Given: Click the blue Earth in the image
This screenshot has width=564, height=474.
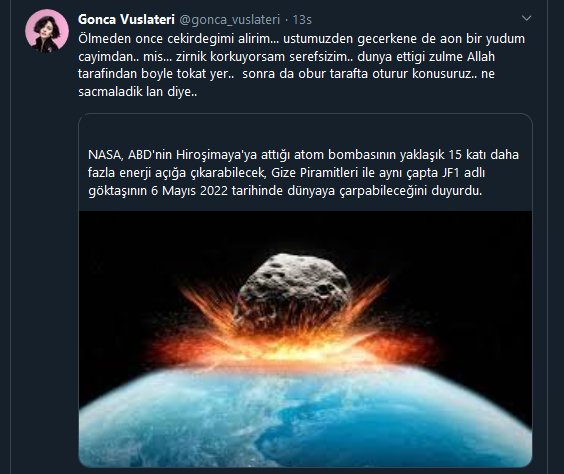Looking at the screenshot, I should 305,419.
